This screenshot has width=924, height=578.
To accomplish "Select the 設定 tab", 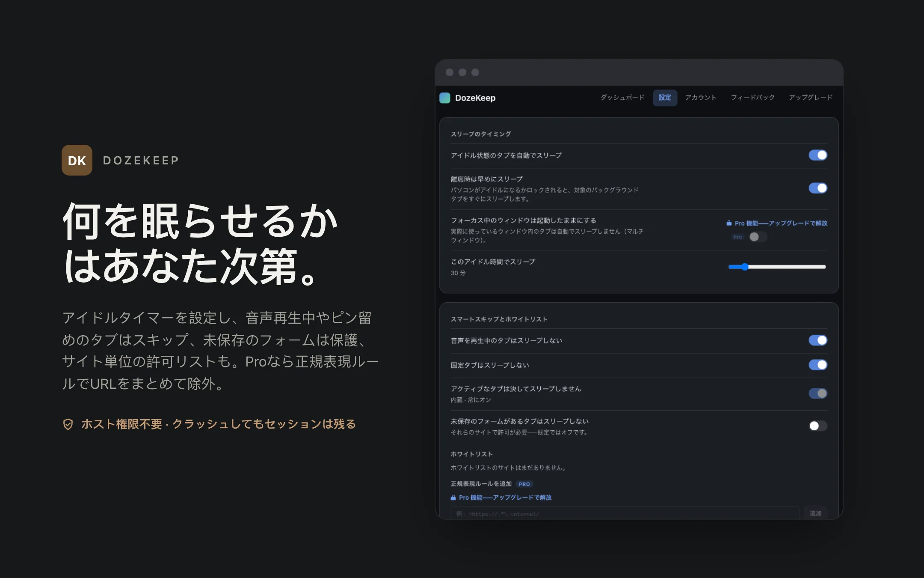I will (665, 98).
